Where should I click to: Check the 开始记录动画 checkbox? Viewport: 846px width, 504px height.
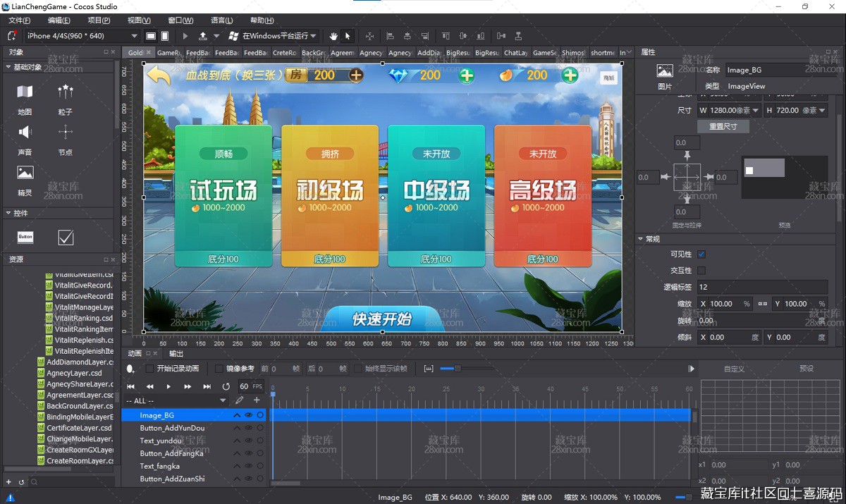(x=149, y=369)
